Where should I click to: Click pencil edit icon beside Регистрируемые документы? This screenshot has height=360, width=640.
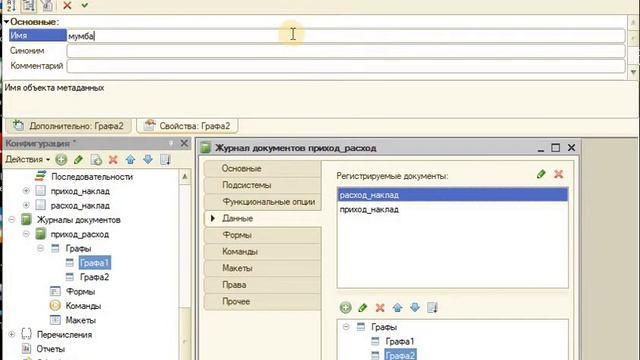click(x=541, y=174)
